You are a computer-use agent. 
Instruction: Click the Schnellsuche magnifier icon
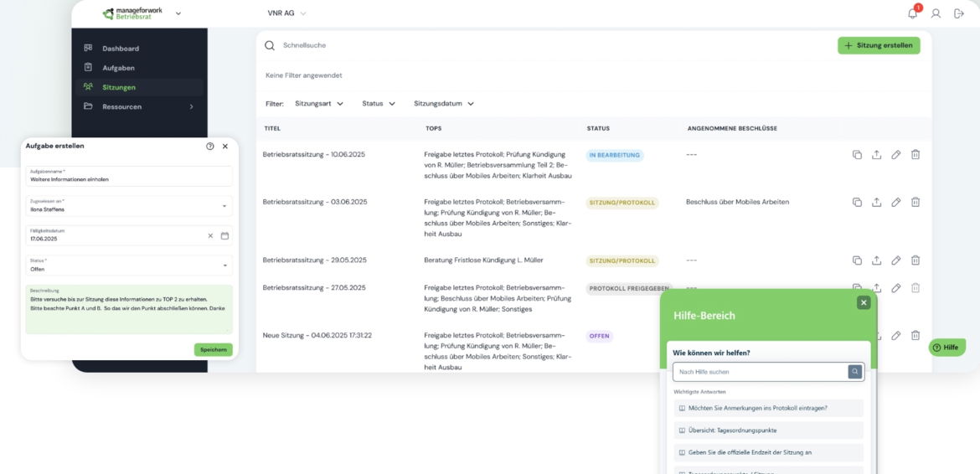(270, 45)
